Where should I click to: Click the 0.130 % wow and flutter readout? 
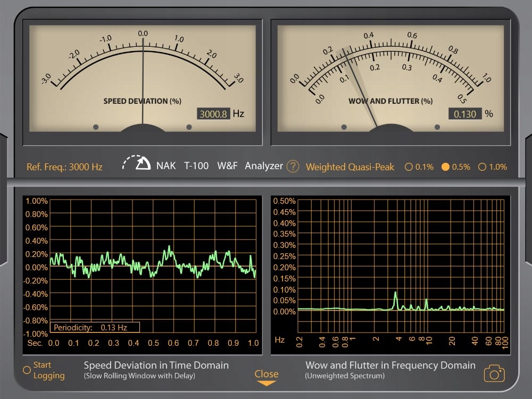pos(464,114)
